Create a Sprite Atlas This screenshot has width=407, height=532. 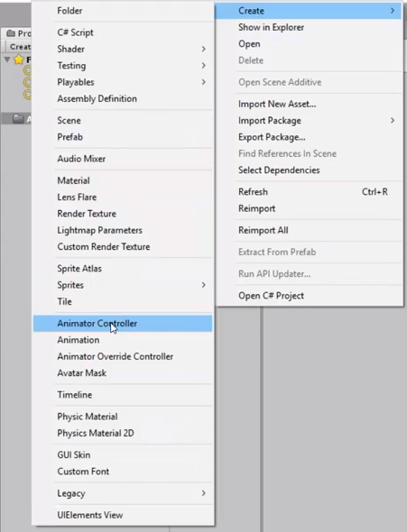point(123,269)
